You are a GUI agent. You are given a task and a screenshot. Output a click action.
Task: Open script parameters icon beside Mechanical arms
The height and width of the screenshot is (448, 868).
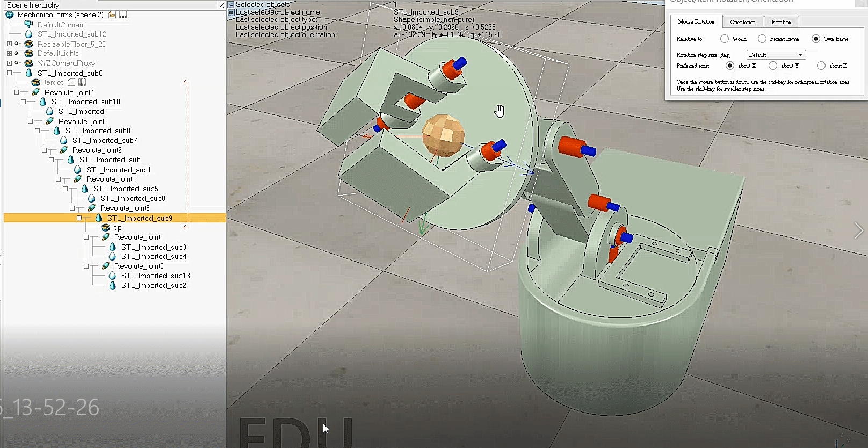click(123, 15)
